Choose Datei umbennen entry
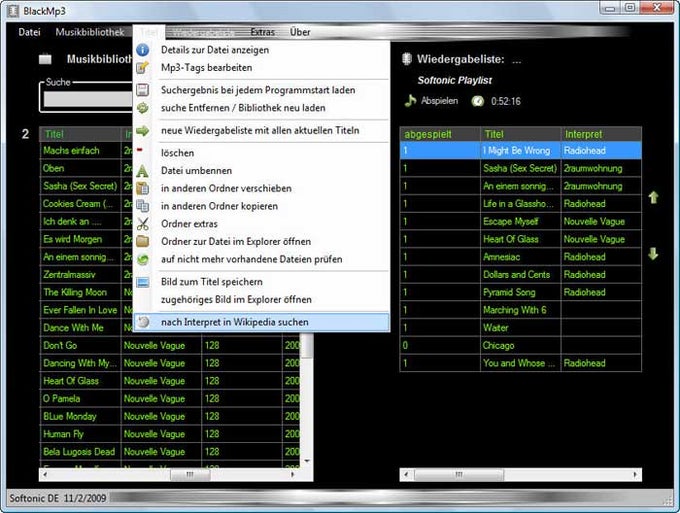 (x=262, y=171)
